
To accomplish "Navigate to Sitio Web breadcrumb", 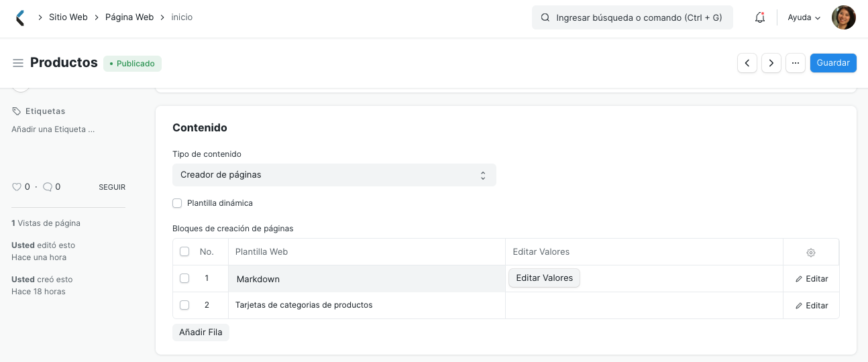I will pyautogui.click(x=68, y=17).
